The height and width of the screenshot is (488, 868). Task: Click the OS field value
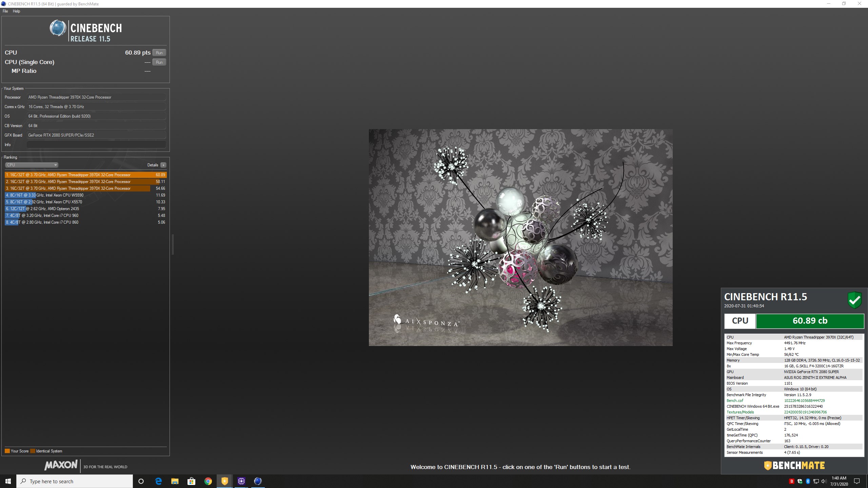tap(96, 116)
